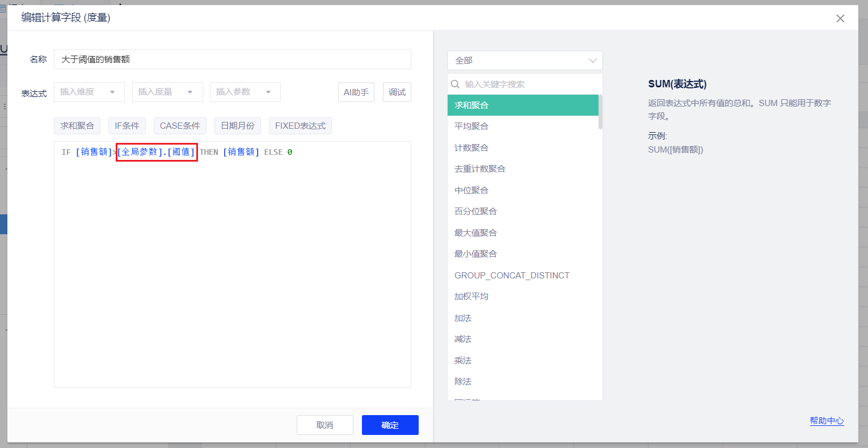Click the name field containing 大于阈值的销售额
The image size is (868, 448).
(233, 60)
